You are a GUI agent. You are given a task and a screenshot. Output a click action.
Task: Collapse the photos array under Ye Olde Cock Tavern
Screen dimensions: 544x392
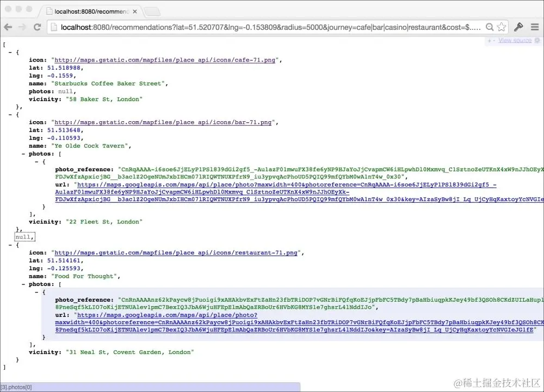[x=24, y=153]
